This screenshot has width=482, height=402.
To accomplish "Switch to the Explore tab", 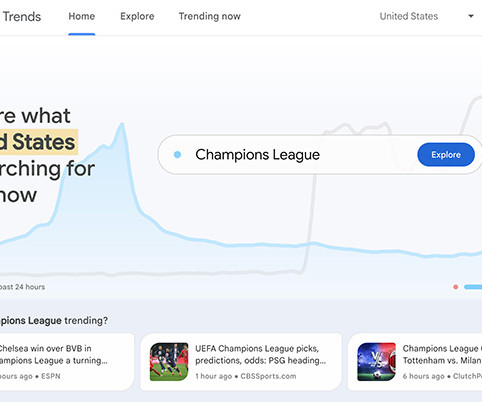I will (137, 16).
